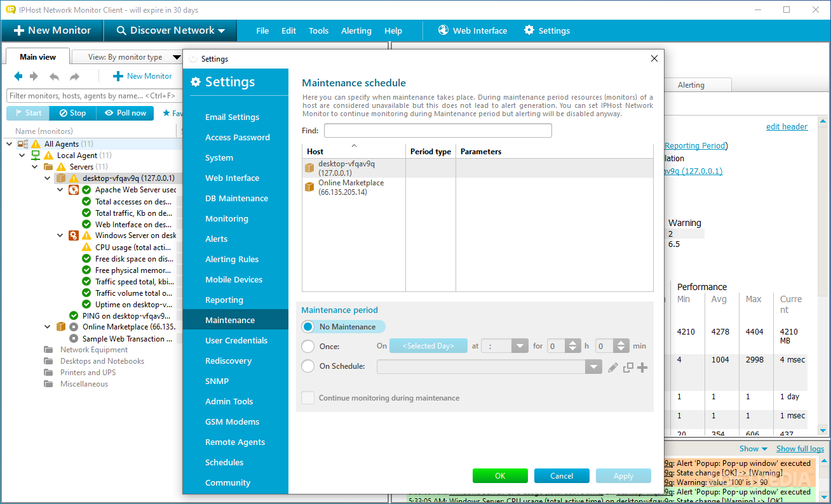Screen dimensions: 831x504
Task: Click the Network Equipment folder icon
Action: [48, 350]
